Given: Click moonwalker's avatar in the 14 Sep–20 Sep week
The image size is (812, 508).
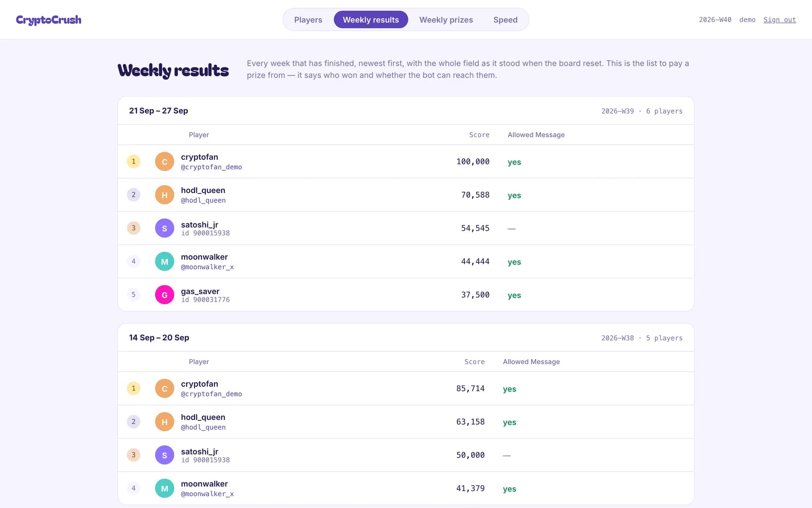Looking at the screenshot, I should point(165,489).
